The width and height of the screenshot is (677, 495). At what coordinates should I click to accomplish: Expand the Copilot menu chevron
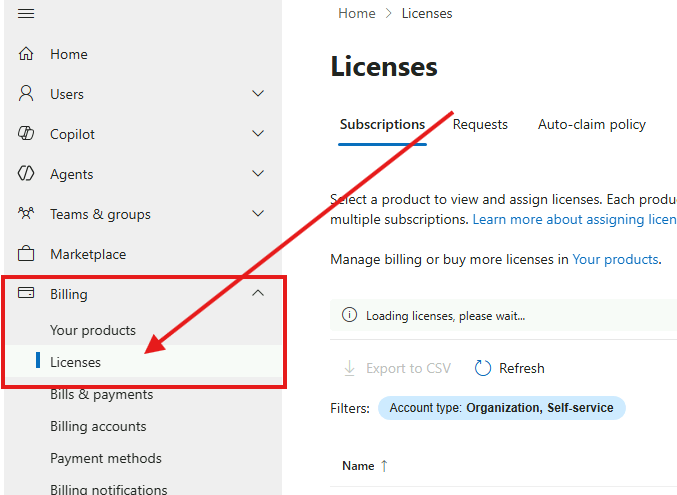pos(258,133)
